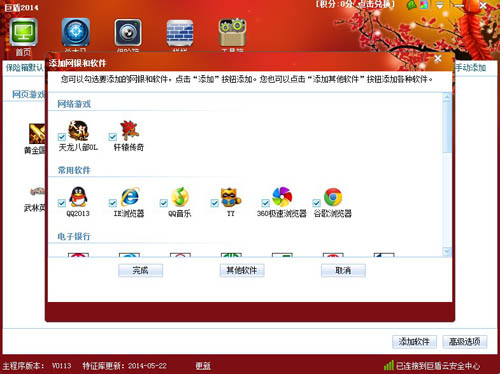Image resolution: width=500 pixels, height=374 pixels.
Task: Click the 积分 点击兑换 link
Action: coord(355,4)
